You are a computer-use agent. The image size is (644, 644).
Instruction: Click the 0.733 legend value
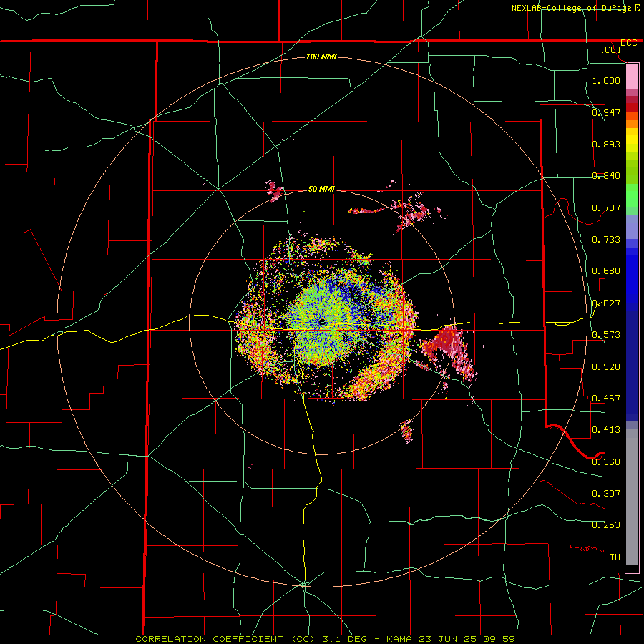coord(606,240)
